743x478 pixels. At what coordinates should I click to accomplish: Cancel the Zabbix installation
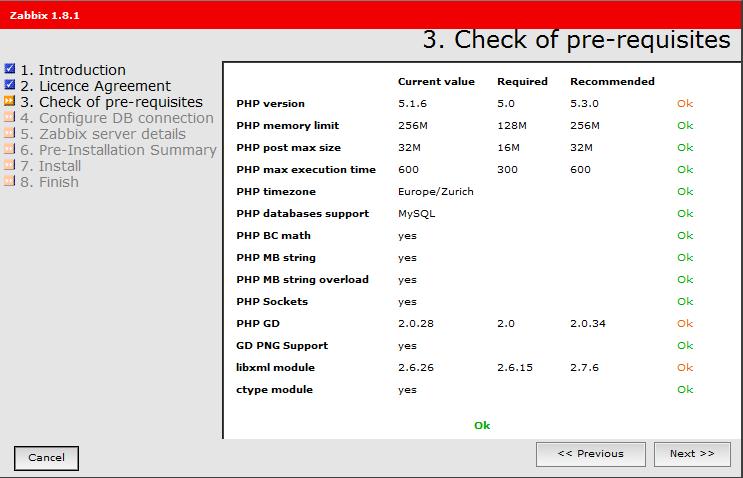pos(46,458)
